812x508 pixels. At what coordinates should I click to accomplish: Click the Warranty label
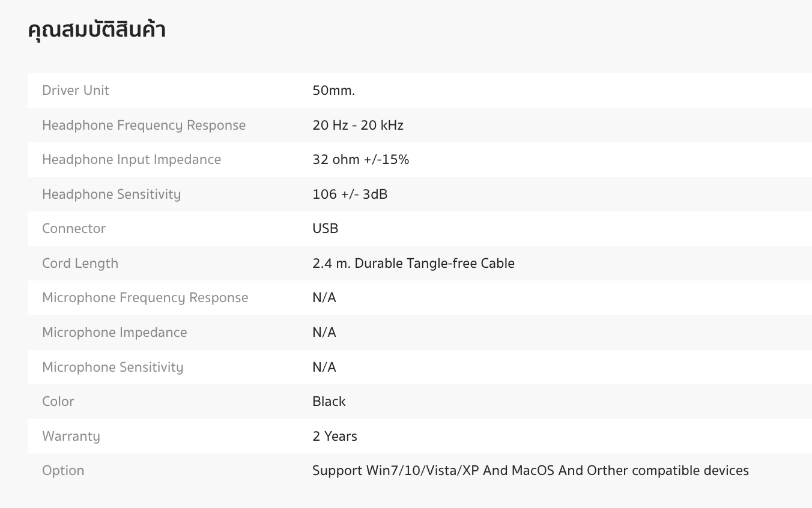71,437
